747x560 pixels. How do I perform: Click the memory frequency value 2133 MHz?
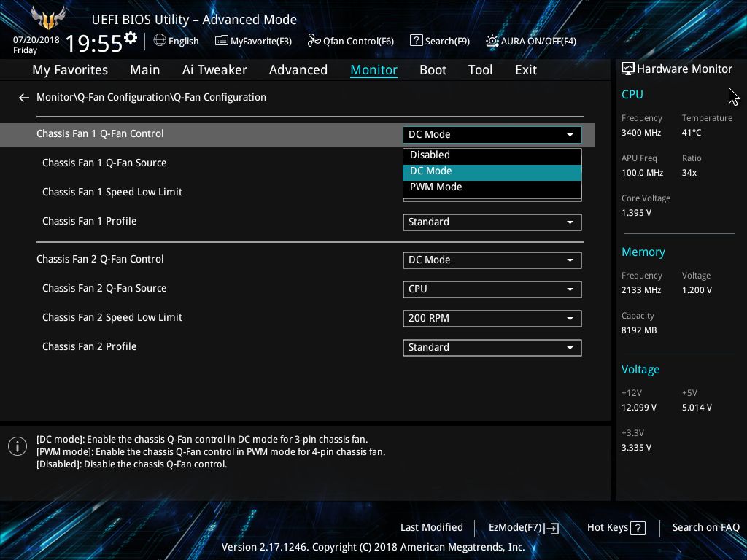(640, 290)
